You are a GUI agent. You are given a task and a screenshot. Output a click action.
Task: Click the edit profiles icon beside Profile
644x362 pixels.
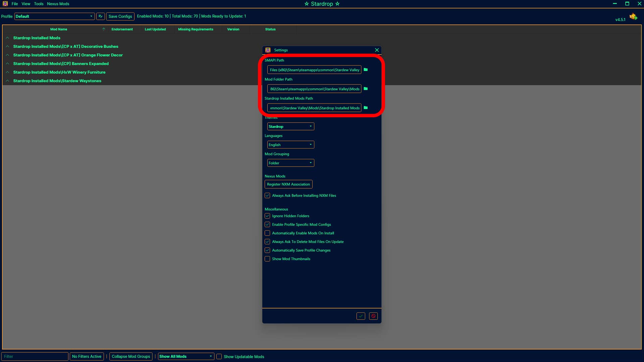101,16
